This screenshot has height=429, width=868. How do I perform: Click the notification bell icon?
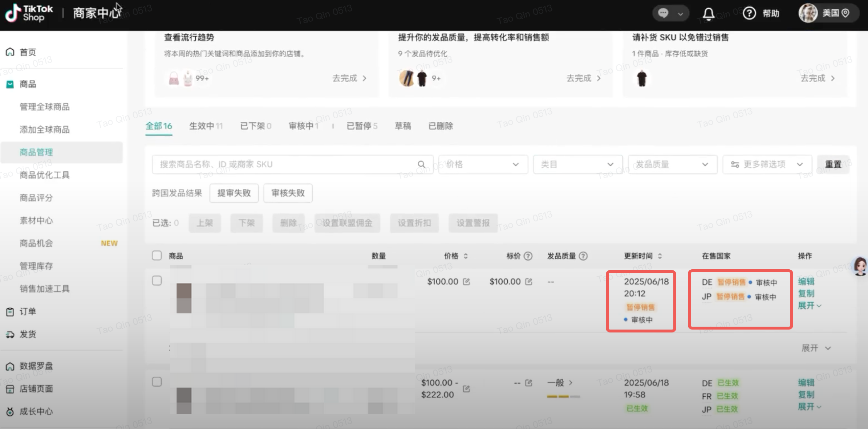point(708,14)
